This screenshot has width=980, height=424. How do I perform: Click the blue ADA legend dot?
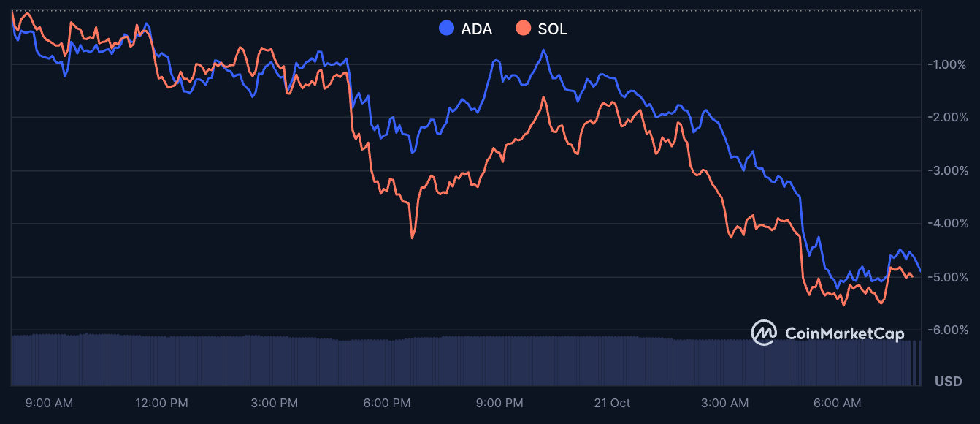pos(446,29)
